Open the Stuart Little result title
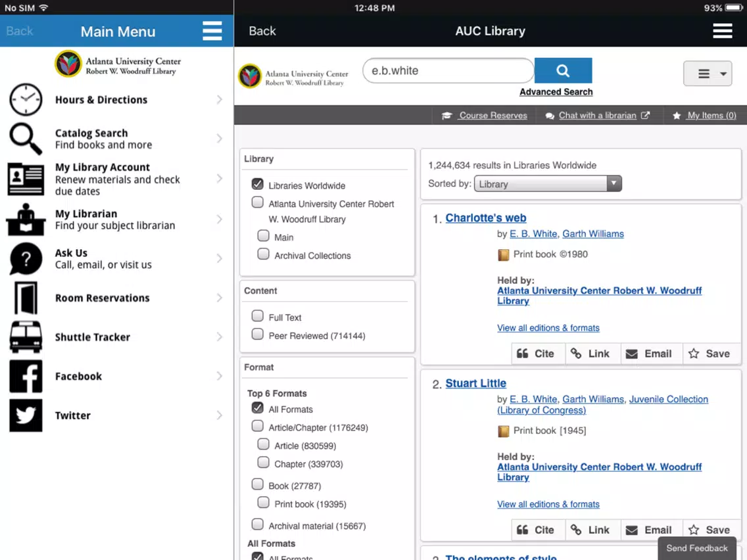 click(475, 383)
